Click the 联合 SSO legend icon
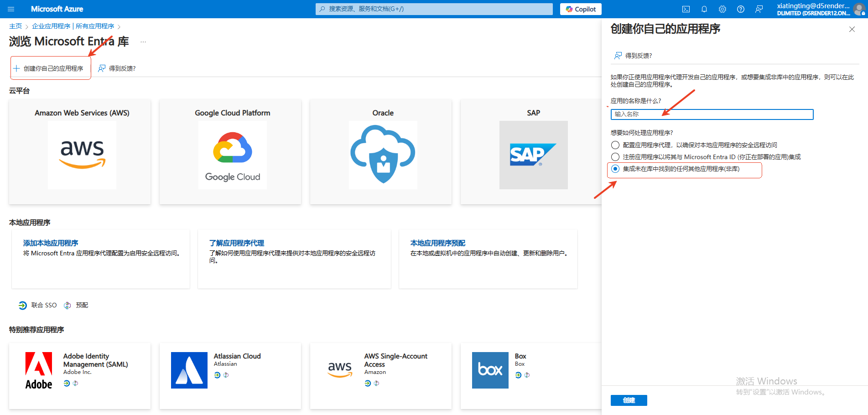This screenshot has height=415, width=868. (23, 306)
